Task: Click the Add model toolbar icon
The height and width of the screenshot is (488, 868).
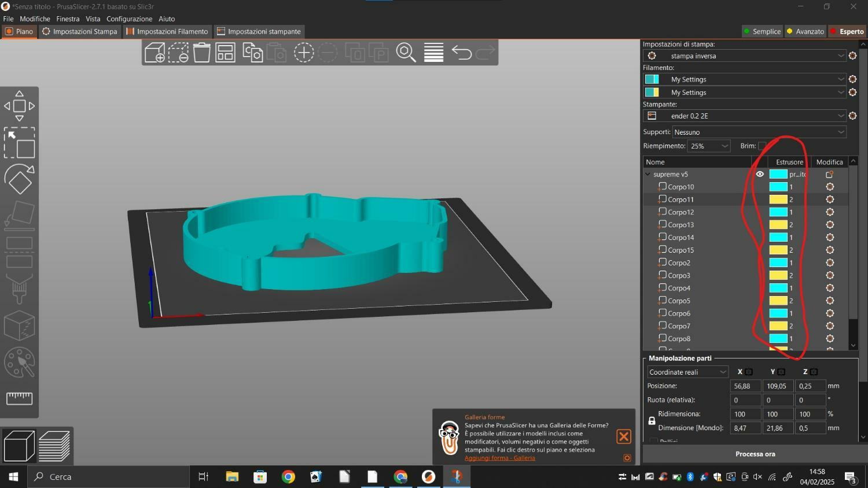Action: click(x=155, y=53)
